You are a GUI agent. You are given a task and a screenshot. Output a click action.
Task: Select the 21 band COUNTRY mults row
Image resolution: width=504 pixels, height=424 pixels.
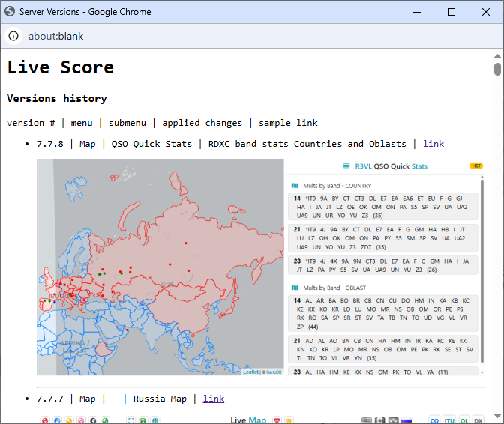(x=382, y=238)
